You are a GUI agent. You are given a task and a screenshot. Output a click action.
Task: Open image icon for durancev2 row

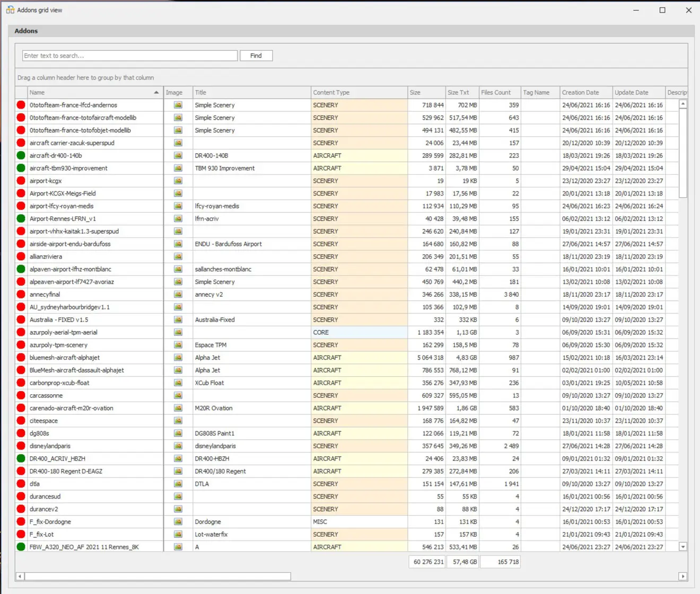178,509
